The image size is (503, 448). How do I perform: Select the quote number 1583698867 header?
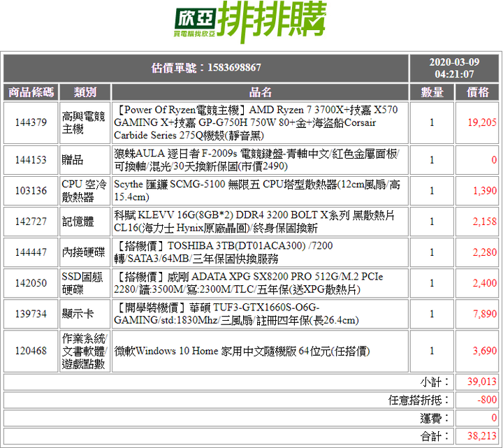pyautogui.click(x=206, y=68)
